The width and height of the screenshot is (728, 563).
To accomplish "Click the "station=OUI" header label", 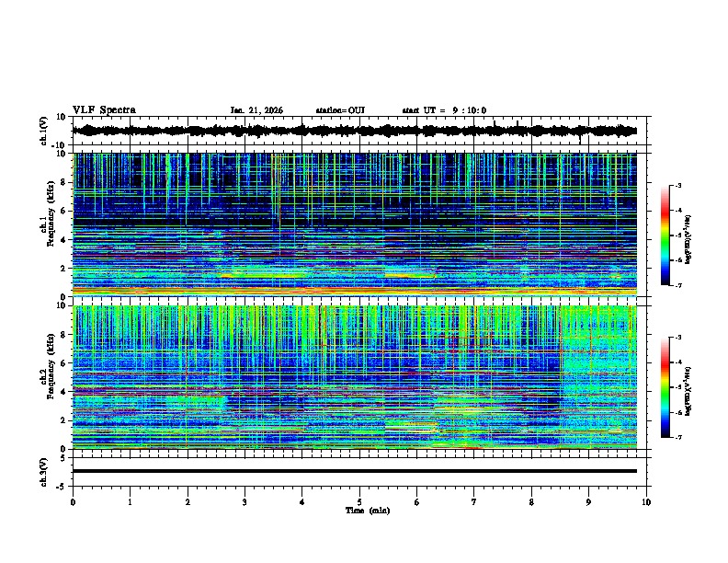I will click(x=340, y=110).
